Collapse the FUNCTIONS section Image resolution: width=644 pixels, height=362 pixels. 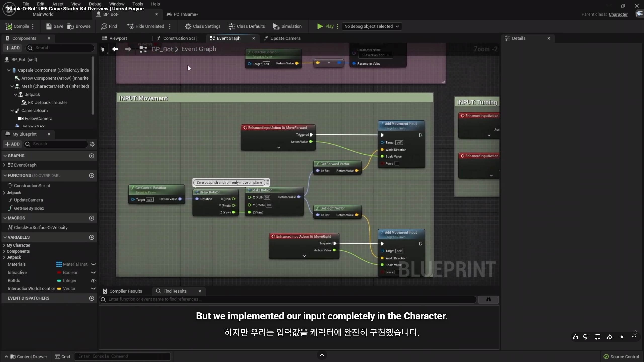[5, 176]
